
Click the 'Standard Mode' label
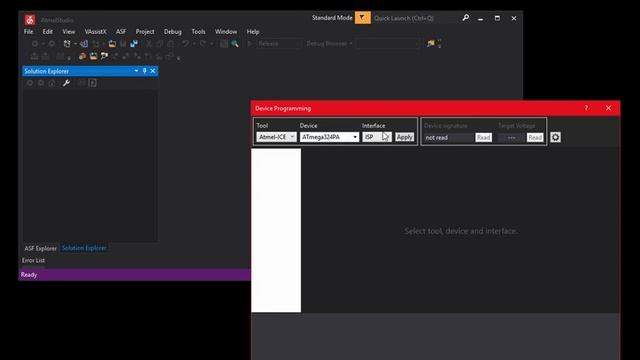(332, 18)
